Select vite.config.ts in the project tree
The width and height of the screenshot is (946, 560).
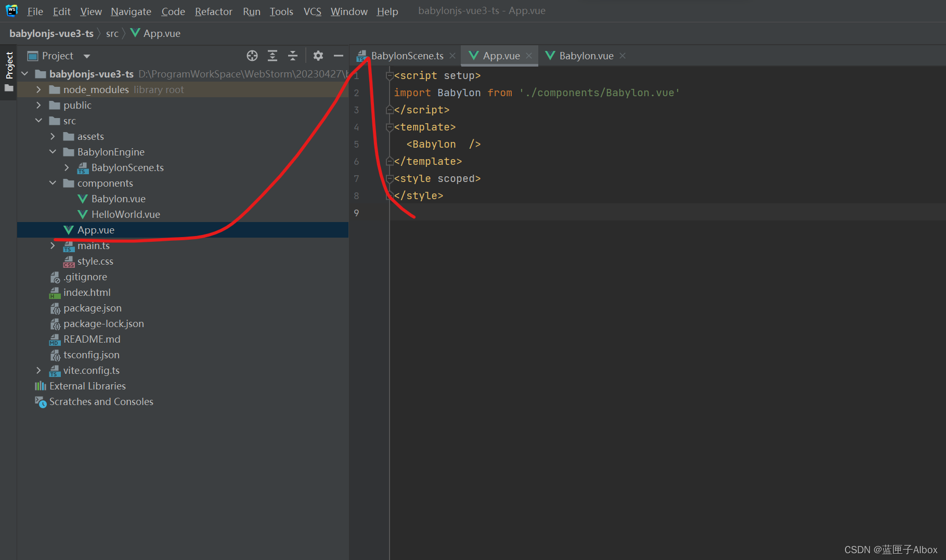183,370
